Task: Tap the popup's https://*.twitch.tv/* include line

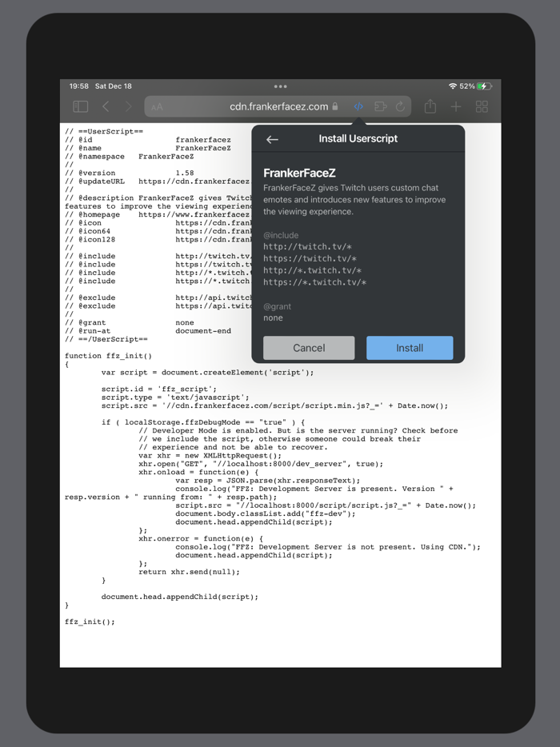Action: point(314,282)
